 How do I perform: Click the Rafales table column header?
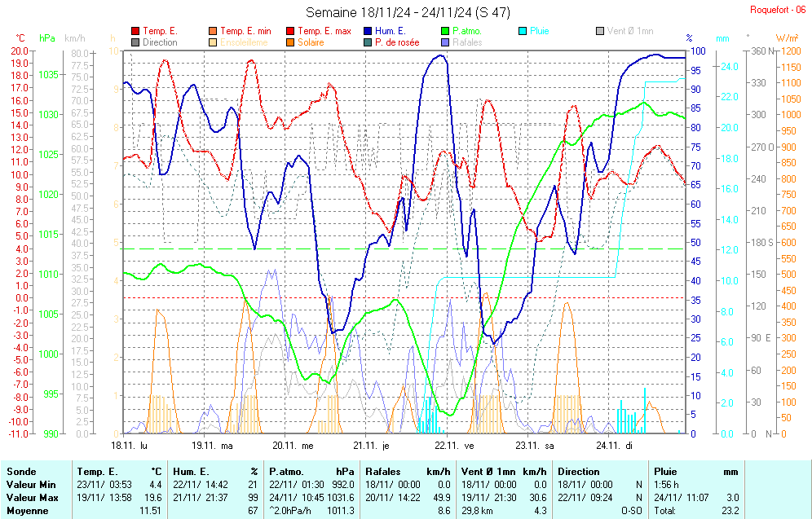382,472
